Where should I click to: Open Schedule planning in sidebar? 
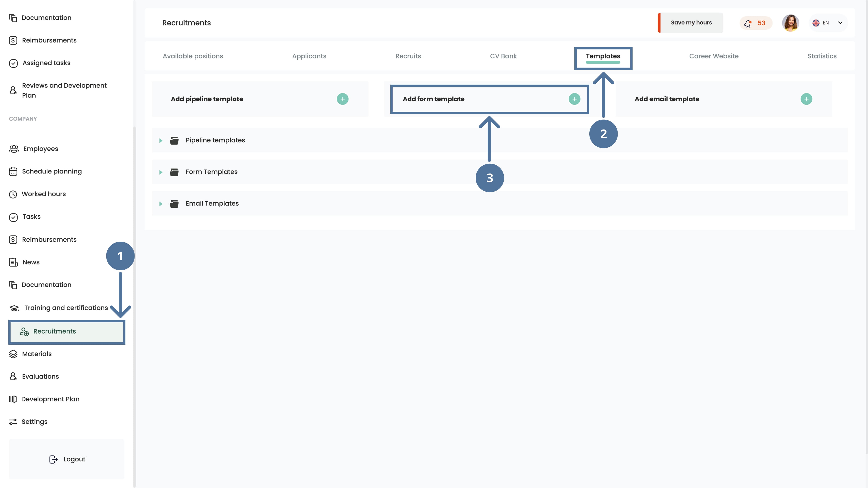click(x=52, y=171)
